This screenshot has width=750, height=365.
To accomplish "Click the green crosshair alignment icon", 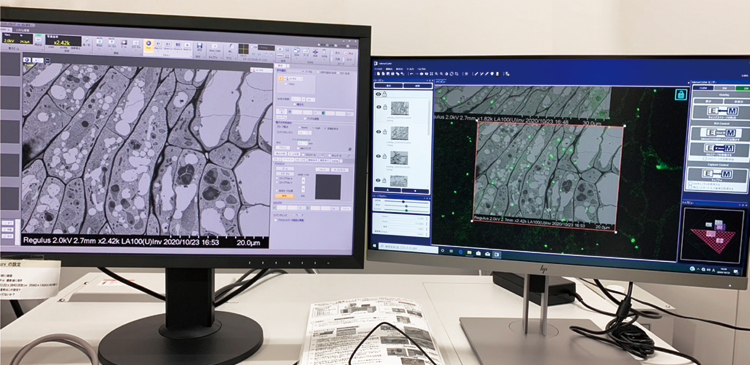I will coord(243,49).
